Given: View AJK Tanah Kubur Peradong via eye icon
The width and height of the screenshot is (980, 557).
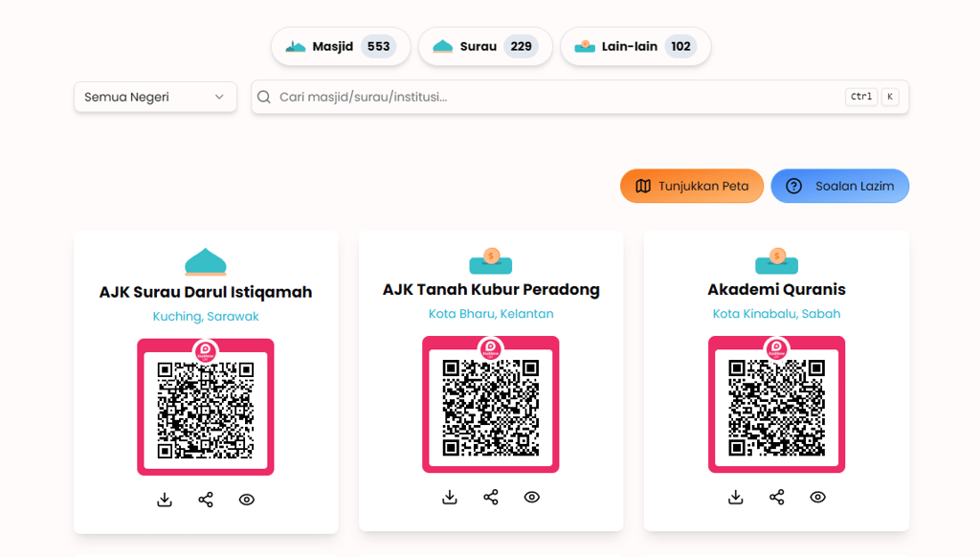Looking at the screenshot, I should click(532, 497).
